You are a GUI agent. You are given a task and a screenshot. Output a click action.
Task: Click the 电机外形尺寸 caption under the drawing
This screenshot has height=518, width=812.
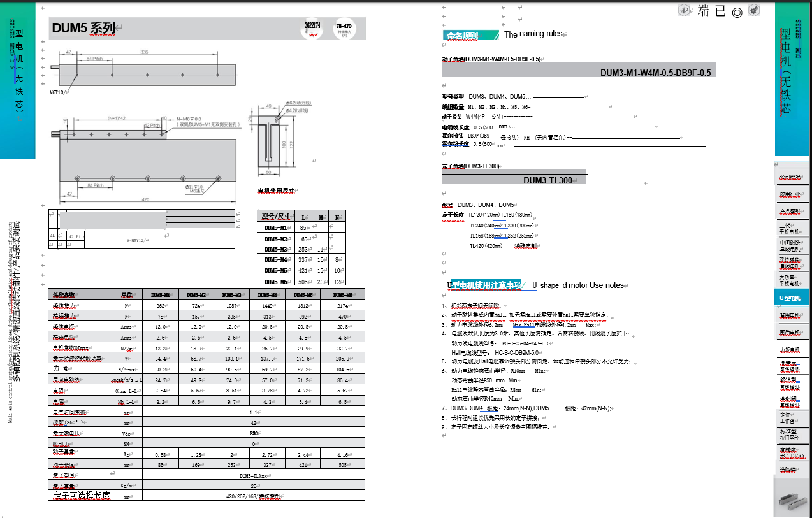(x=275, y=191)
